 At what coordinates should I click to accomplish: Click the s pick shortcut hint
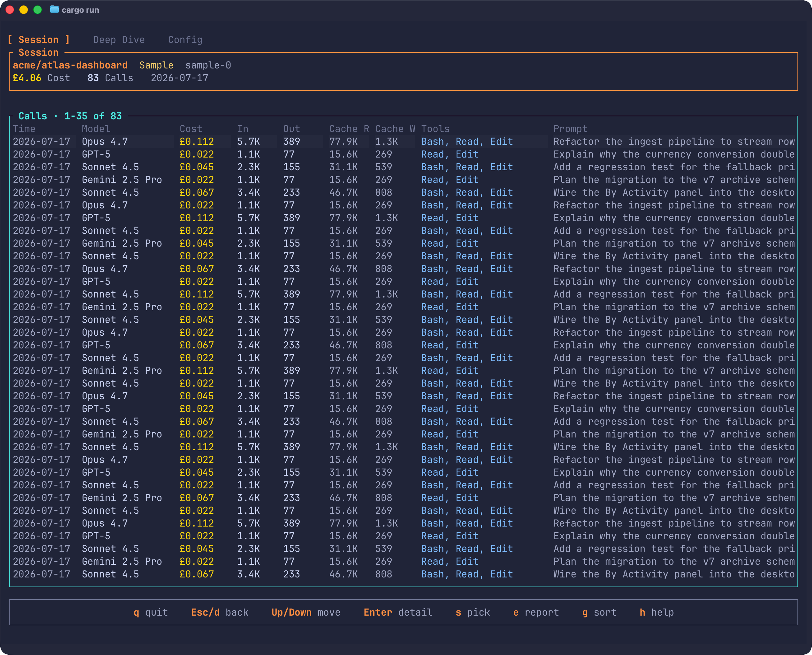point(473,612)
